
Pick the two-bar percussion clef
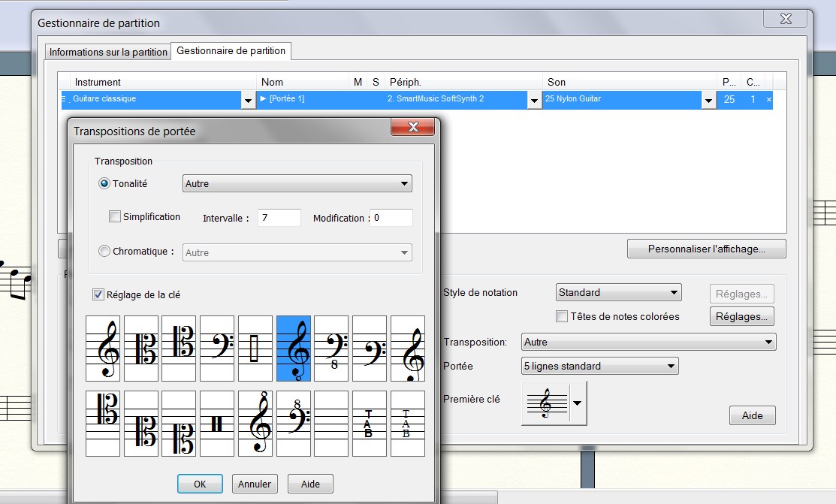tap(217, 424)
